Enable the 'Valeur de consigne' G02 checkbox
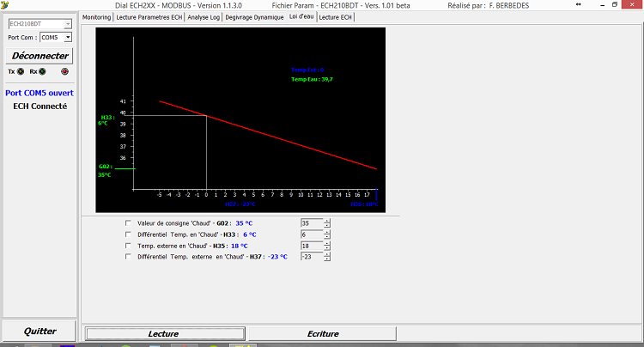 (x=129, y=223)
